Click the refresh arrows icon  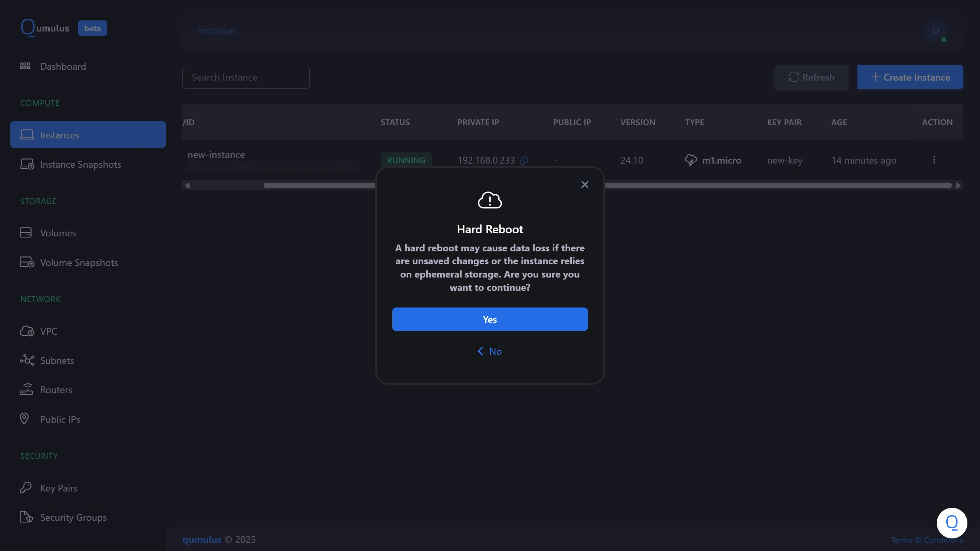[794, 77]
